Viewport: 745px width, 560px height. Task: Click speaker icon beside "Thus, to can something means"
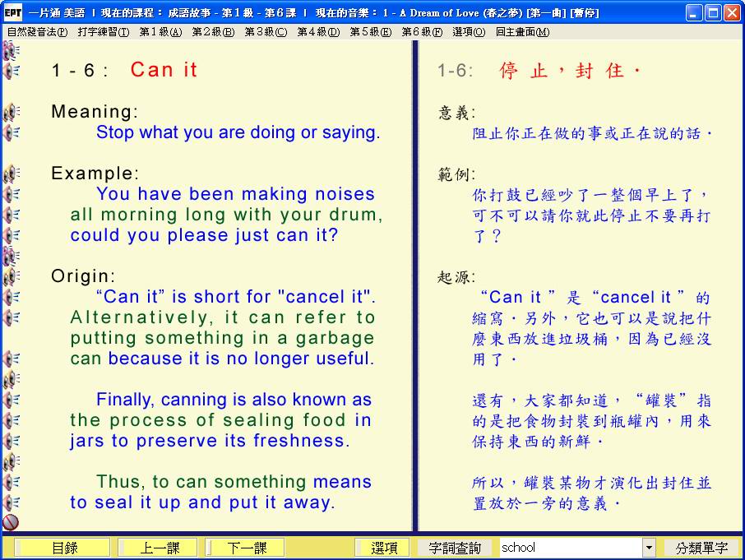click(x=12, y=482)
